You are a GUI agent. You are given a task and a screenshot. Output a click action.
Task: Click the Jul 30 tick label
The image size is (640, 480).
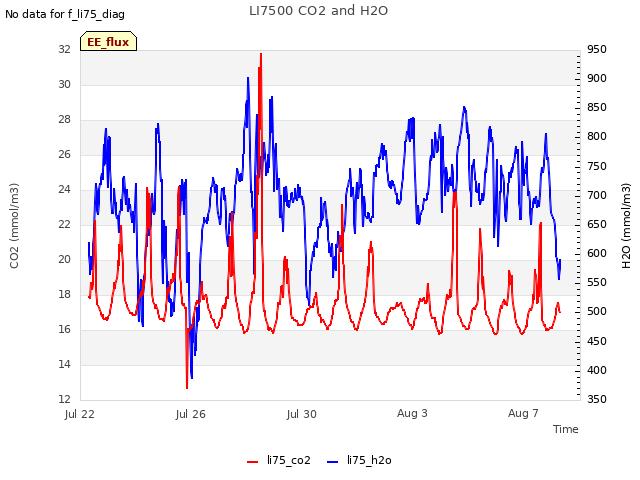point(302,414)
